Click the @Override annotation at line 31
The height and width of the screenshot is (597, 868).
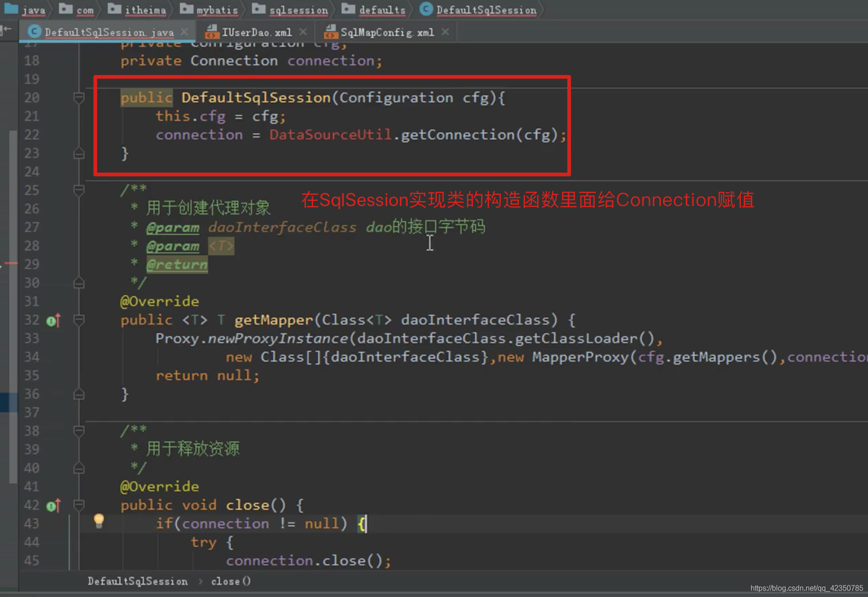[x=159, y=301]
